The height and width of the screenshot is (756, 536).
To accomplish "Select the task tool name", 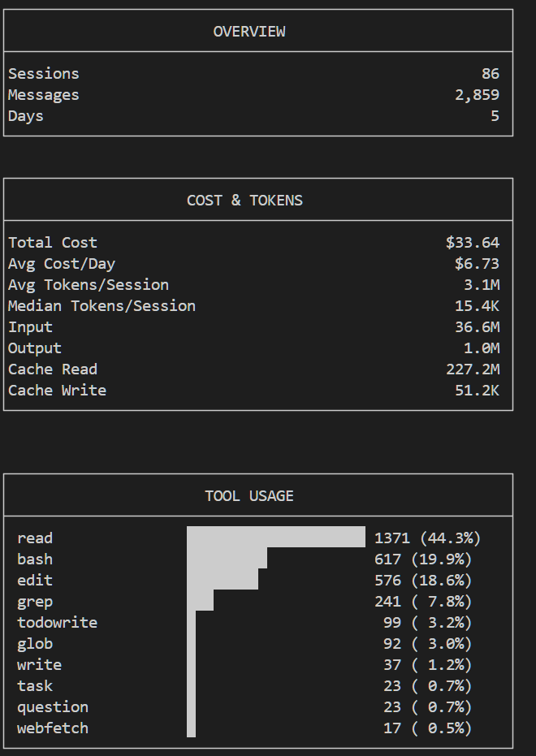I will pos(35,687).
